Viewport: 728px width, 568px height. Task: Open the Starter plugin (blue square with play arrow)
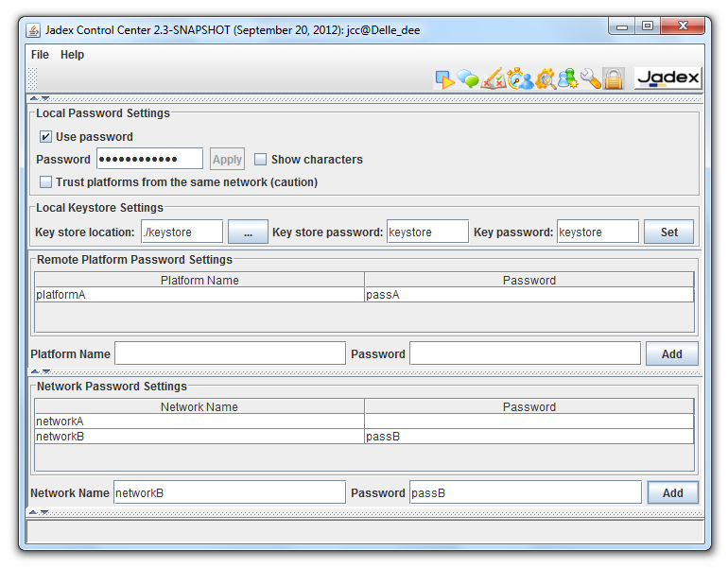tap(444, 79)
